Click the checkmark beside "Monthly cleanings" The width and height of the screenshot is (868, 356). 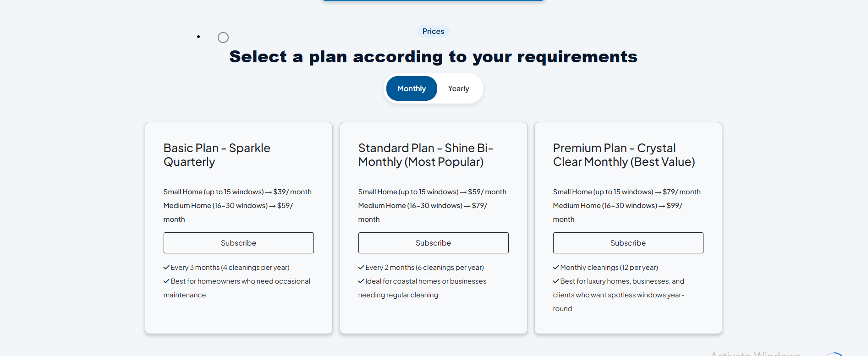tap(556, 268)
